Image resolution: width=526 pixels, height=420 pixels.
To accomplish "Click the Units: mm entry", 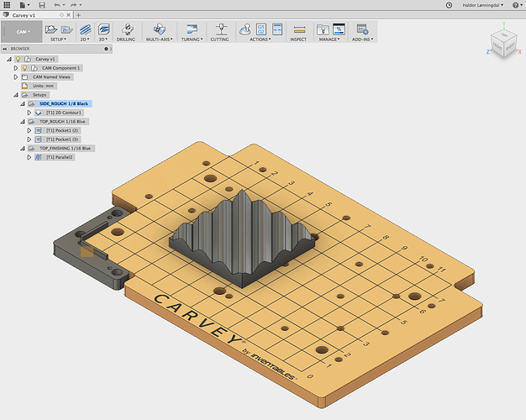I will 43,86.
